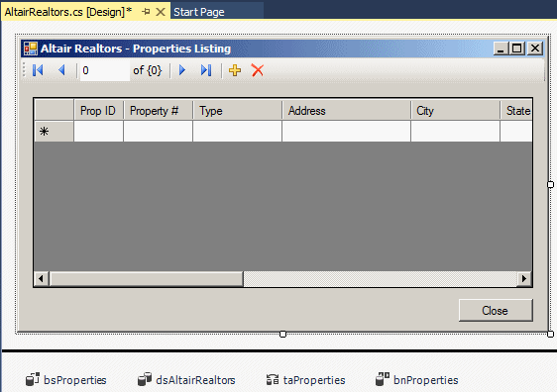Select the new row asterisk header

pos(54,132)
